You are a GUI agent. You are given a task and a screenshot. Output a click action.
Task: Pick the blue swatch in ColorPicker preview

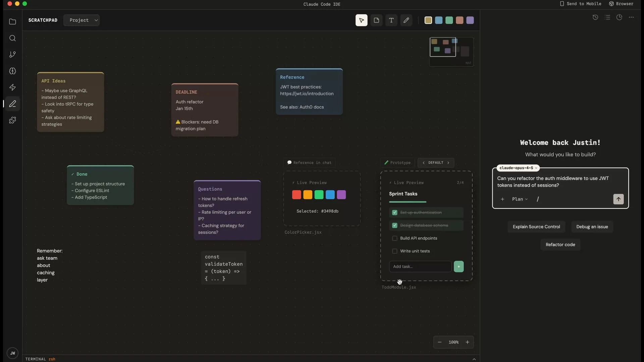[330, 195]
